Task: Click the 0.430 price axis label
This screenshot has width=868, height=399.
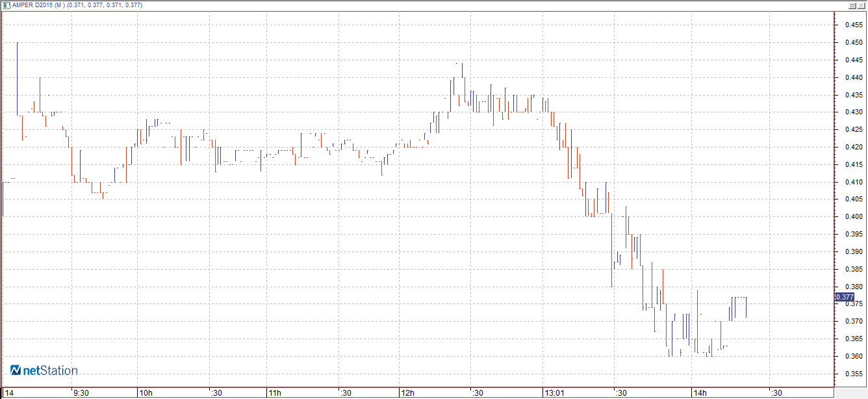Action: pyautogui.click(x=853, y=112)
